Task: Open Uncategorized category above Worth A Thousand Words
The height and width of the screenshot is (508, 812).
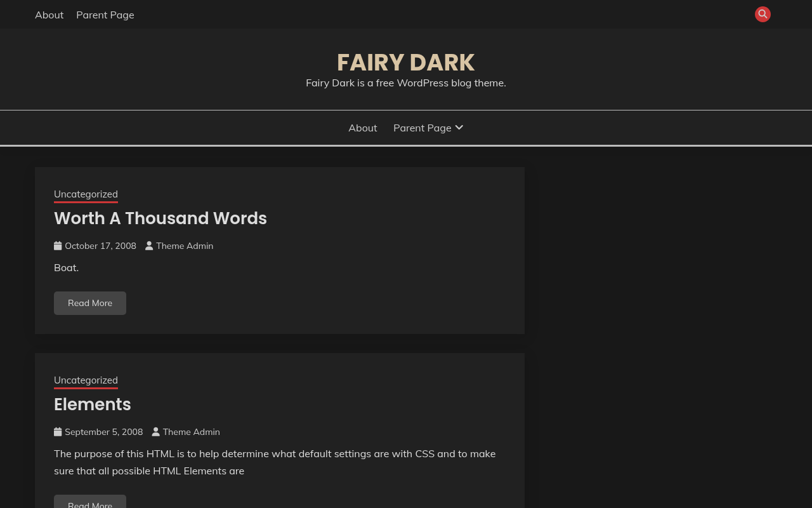Action: 86,194
